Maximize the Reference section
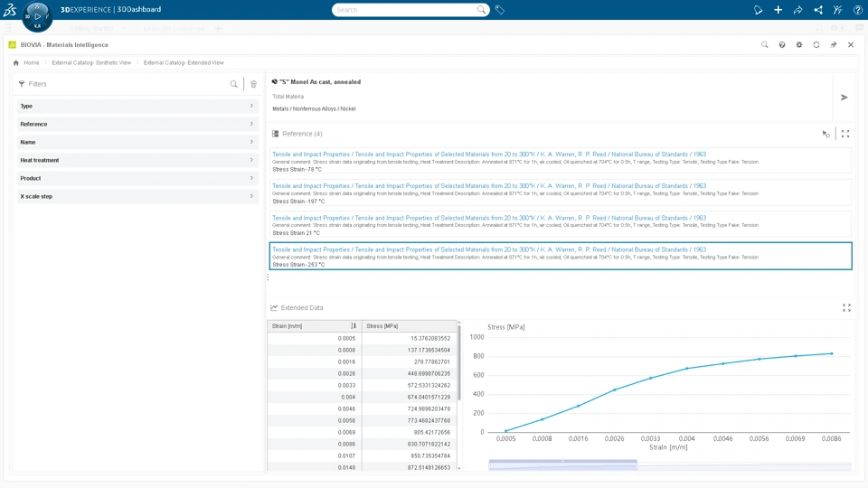Image resolution: width=868 pixels, height=488 pixels. pos(845,134)
